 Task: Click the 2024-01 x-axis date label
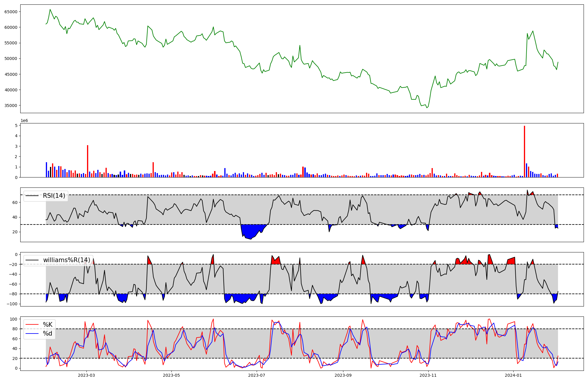coord(513,375)
